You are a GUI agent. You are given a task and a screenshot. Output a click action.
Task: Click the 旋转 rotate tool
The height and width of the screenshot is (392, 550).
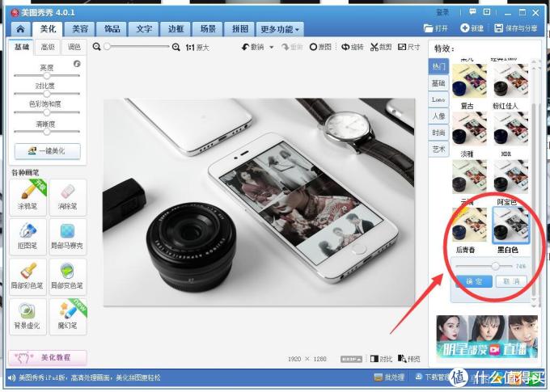pos(353,47)
